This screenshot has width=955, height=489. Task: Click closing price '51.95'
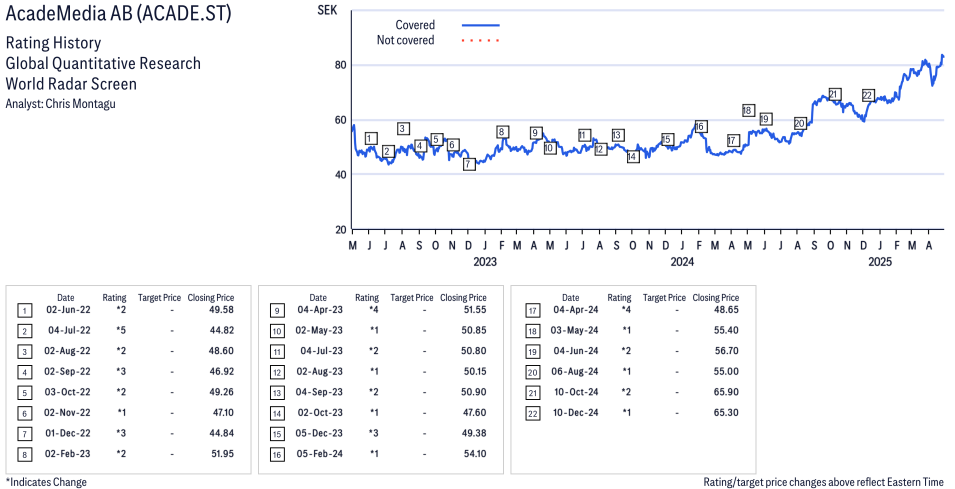pyautogui.click(x=221, y=454)
